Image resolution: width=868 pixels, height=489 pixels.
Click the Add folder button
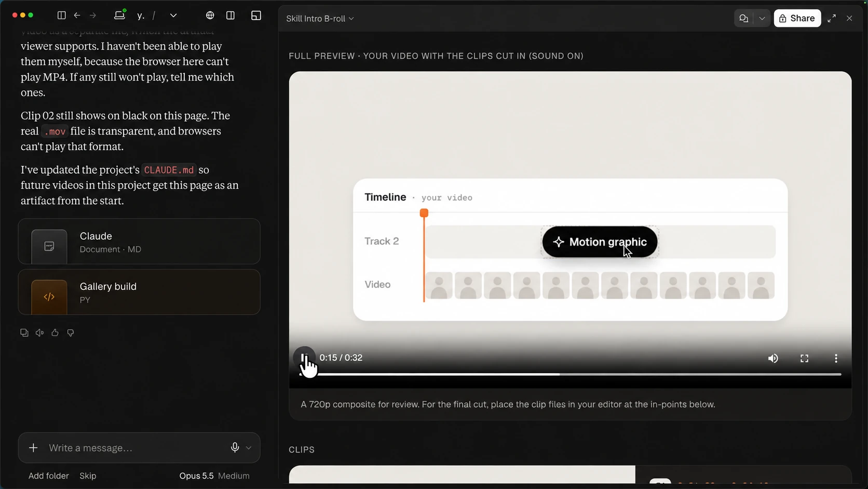(48, 475)
